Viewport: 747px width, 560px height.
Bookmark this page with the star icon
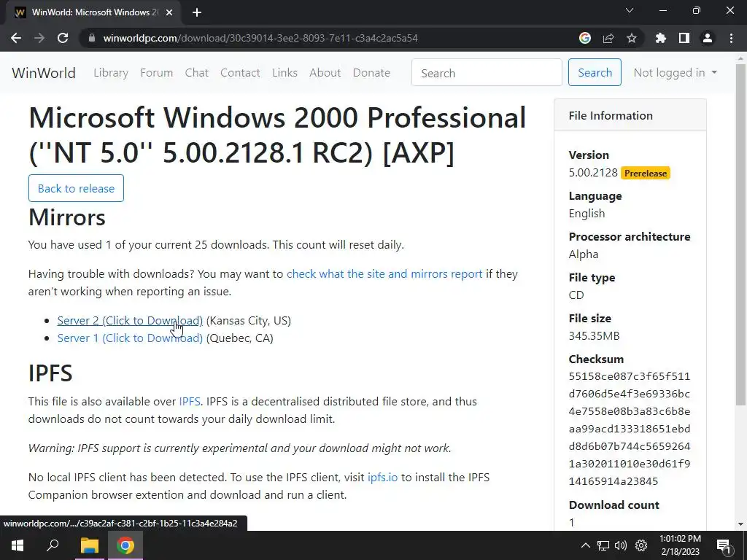[632, 38]
